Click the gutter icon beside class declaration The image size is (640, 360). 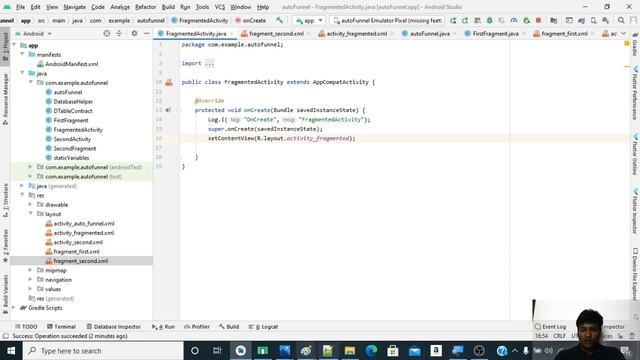click(169, 82)
